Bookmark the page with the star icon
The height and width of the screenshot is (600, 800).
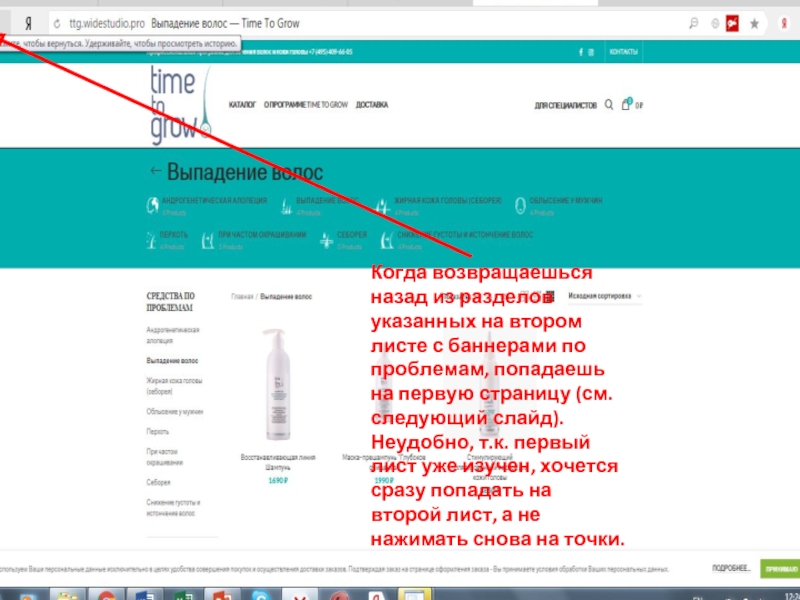[754, 23]
